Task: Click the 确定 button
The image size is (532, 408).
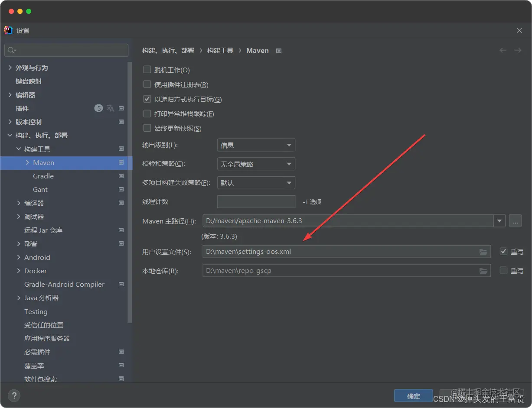Action: pos(414,396)
